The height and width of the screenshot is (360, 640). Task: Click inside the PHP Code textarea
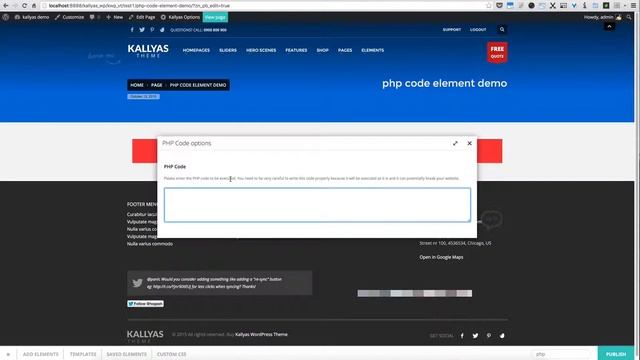click(x=317, y=205)
